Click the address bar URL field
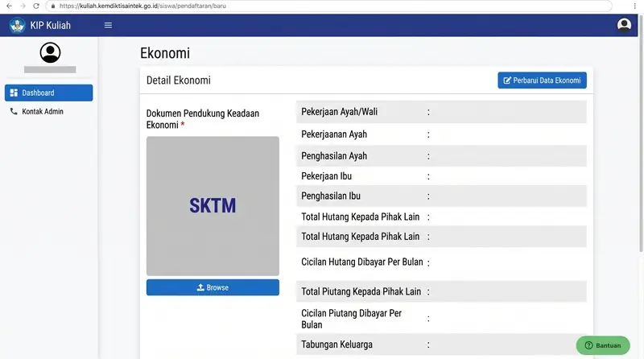Viewport: 644px width, 359px height. coord(328,6)
